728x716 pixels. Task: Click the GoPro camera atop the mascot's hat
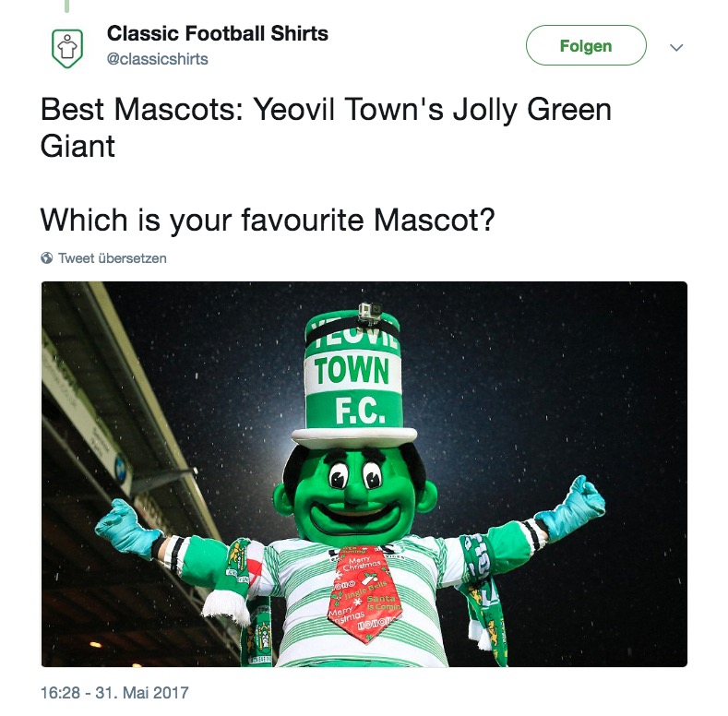[370, 311]
